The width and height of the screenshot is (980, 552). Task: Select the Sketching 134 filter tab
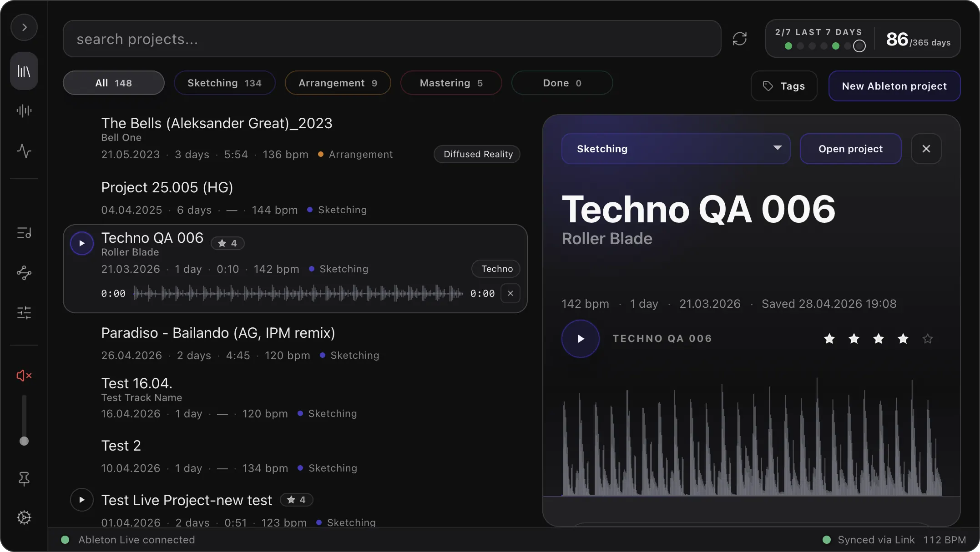point(224,83)
